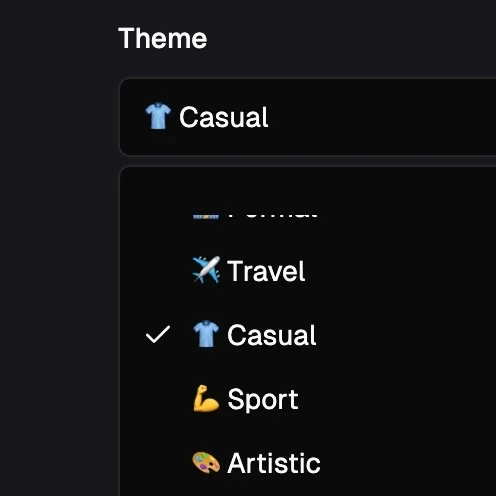
Task: Click empty space right of the Travel option row
Action: (x=400, y=271)
